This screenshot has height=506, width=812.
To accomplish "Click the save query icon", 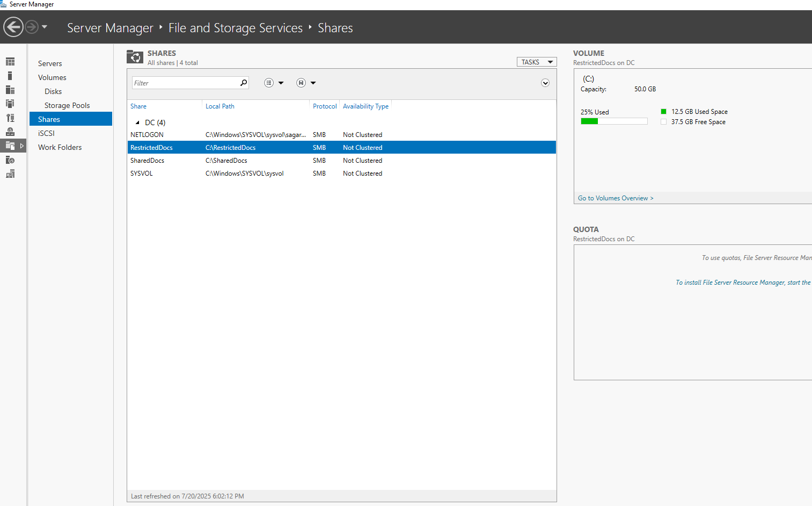I will click(301, 83).
